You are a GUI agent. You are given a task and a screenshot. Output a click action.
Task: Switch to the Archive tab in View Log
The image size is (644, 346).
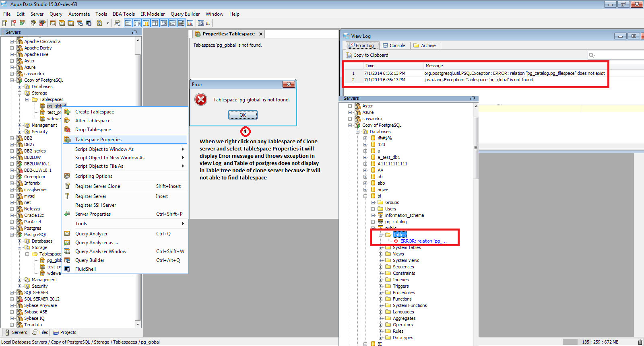(425, 45)
